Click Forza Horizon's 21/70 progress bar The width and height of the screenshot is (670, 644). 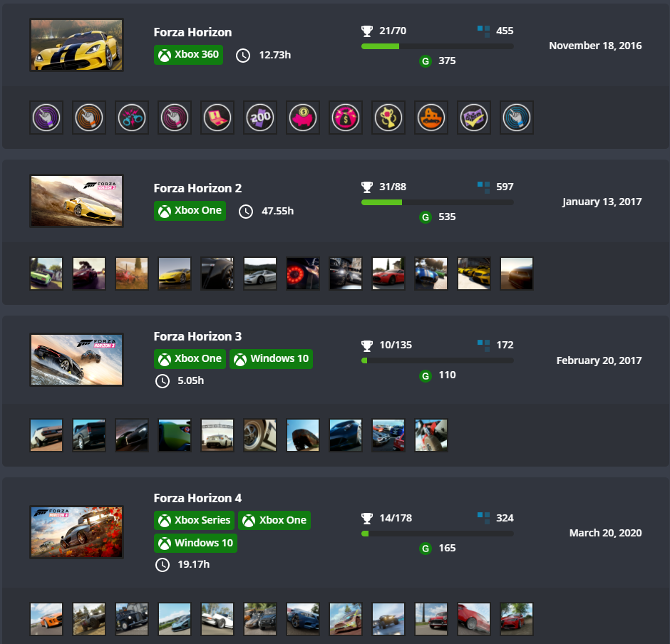pos(438,46)
